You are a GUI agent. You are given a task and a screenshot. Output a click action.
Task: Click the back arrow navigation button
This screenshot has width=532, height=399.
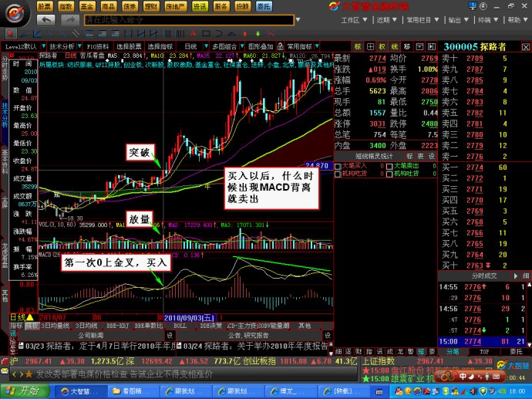45,20
